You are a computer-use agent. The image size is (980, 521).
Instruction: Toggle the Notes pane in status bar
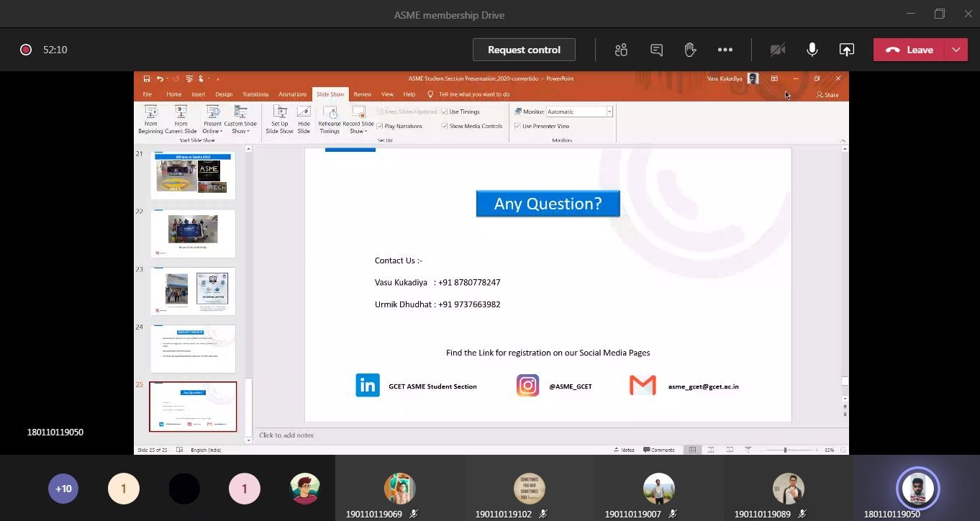[x=624, y=450]
